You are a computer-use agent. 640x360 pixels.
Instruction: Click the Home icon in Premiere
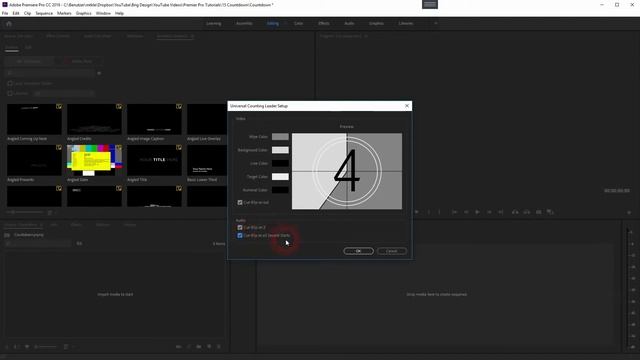click(9, 24)
